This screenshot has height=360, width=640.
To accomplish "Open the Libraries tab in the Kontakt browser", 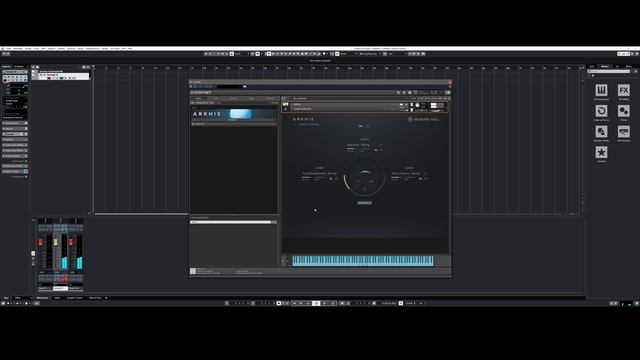I will pos(199,98).
